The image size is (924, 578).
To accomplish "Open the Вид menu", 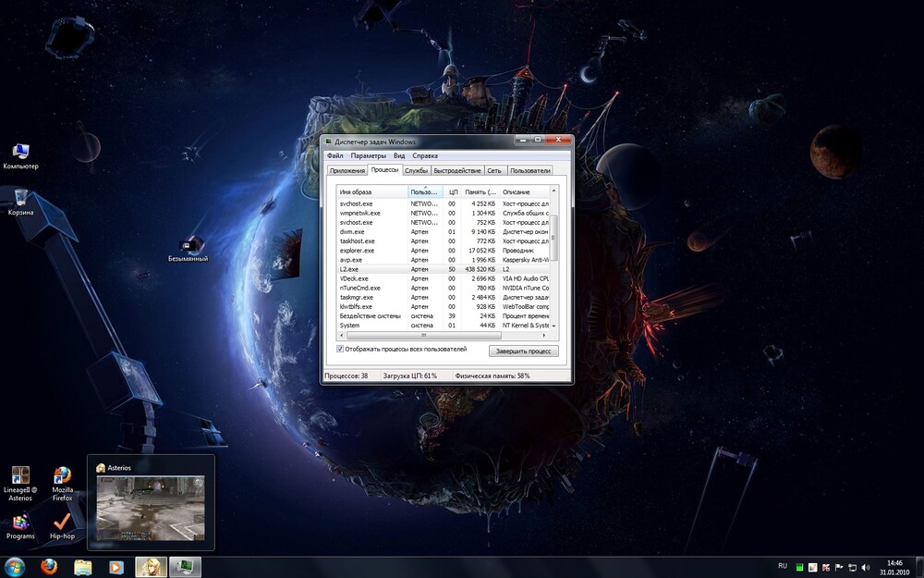I will (x=399, y=155).
